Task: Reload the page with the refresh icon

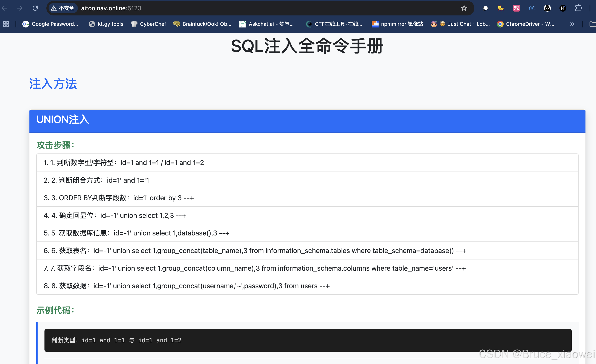Action: pos(35,8)
